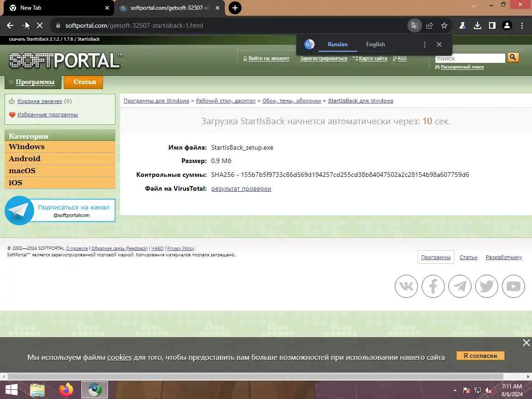Image resolution: width=532 pixels, height=399 pixels.
Task: Dismiss the cookie banner with X
Action: [x=526, y=343]
